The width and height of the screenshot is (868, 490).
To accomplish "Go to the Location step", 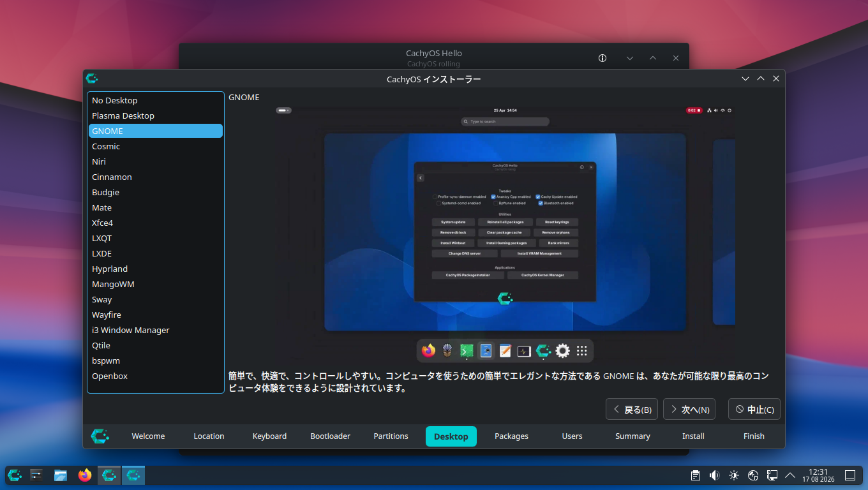I will click(x=209, y=436).
